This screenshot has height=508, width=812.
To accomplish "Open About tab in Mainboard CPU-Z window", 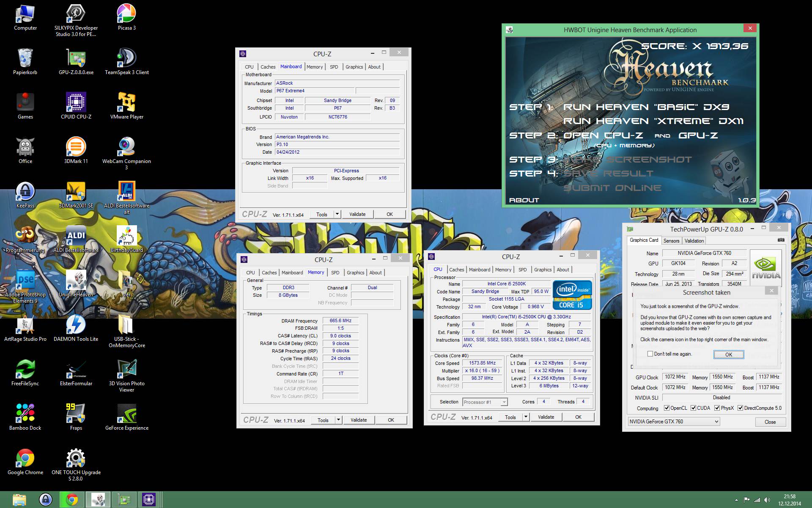I will 374,67.
